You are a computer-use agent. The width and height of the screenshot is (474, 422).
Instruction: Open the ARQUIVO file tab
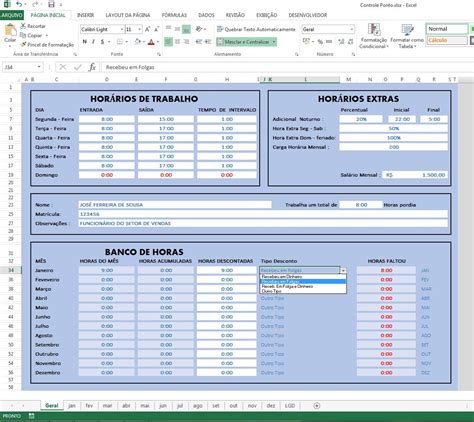pos(12,15)
